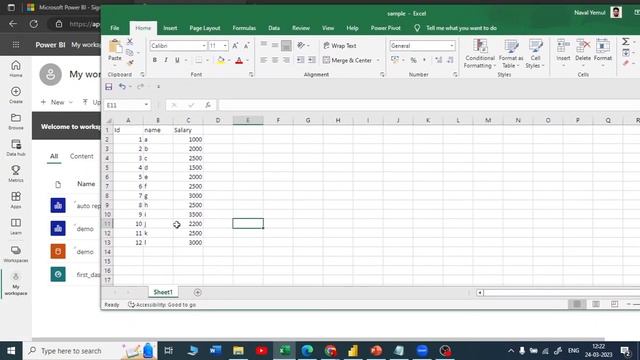
Task: Click Create in Power BI sidebar
Action: tap(16, 95)
